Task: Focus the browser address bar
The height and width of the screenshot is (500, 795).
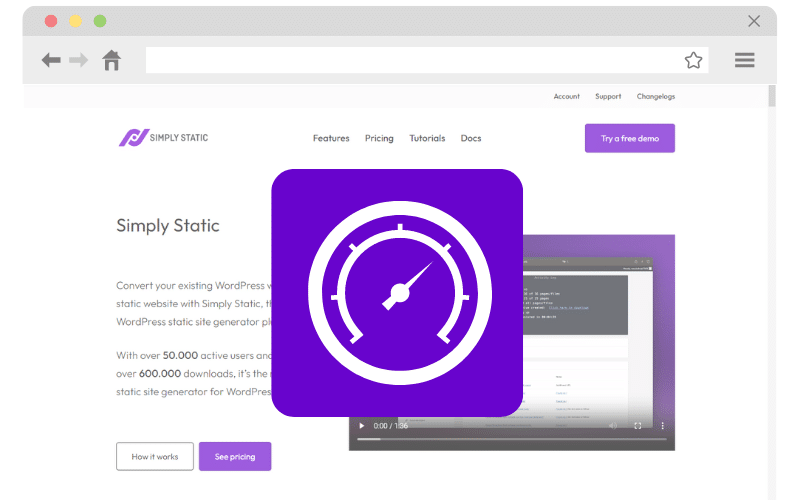Action: [427, 60]
